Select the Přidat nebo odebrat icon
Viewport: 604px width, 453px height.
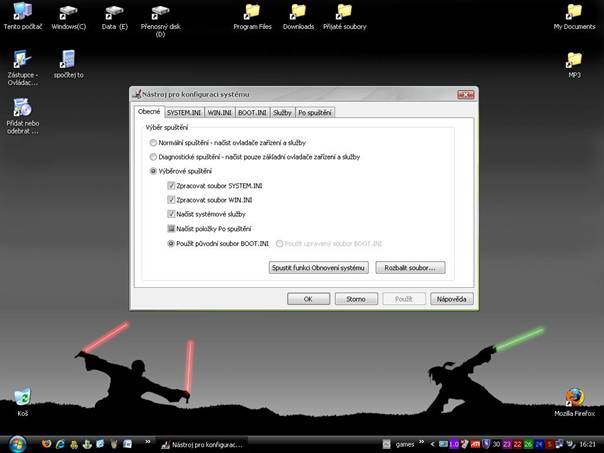coord(22,116)
